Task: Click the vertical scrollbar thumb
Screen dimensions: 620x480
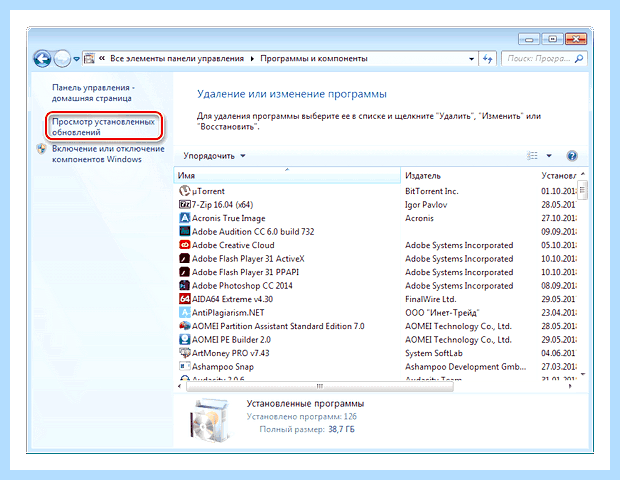Action: click(582, 190)
